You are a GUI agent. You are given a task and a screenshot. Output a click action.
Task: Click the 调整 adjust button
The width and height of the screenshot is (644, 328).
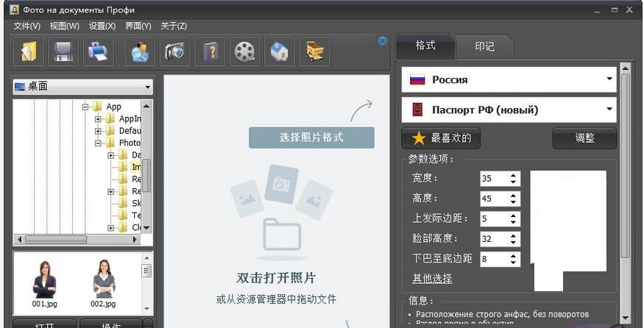pyautogui.click(x=584, y=138)
